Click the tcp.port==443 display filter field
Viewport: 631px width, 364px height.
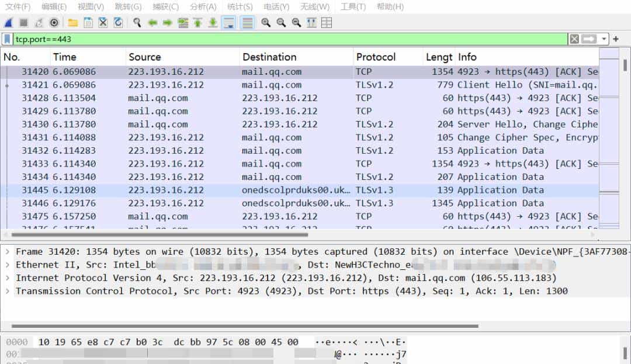[x=290, y=39]
